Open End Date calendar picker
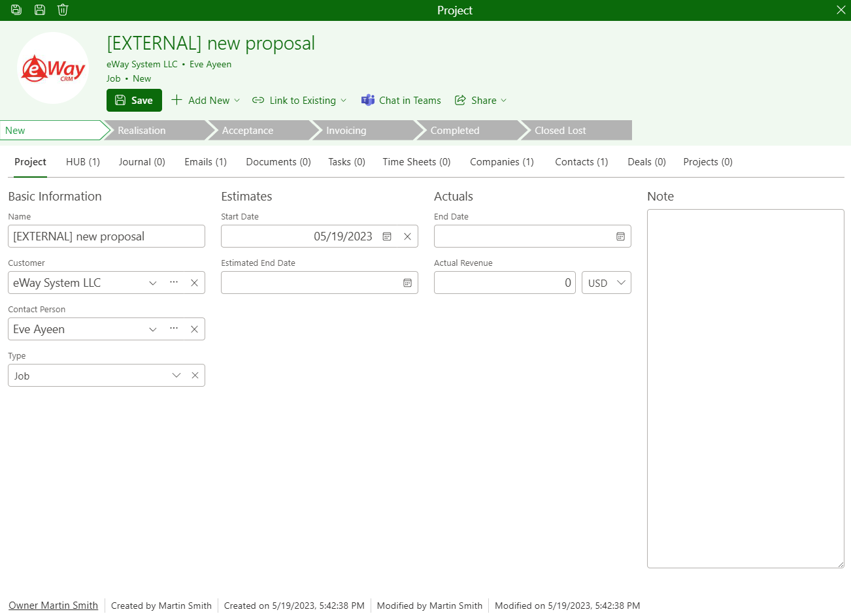Viewport: 851px width, 616px height. [x=620, y=236]
